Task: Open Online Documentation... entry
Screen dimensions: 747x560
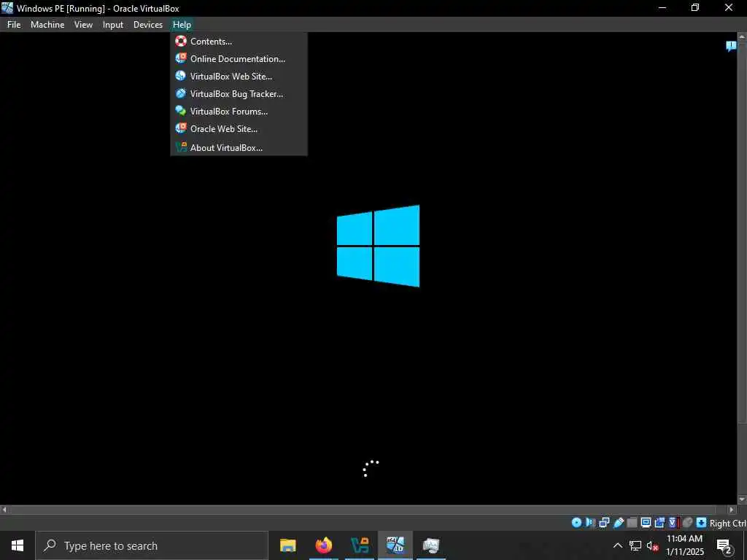Action: click(239, 59)
